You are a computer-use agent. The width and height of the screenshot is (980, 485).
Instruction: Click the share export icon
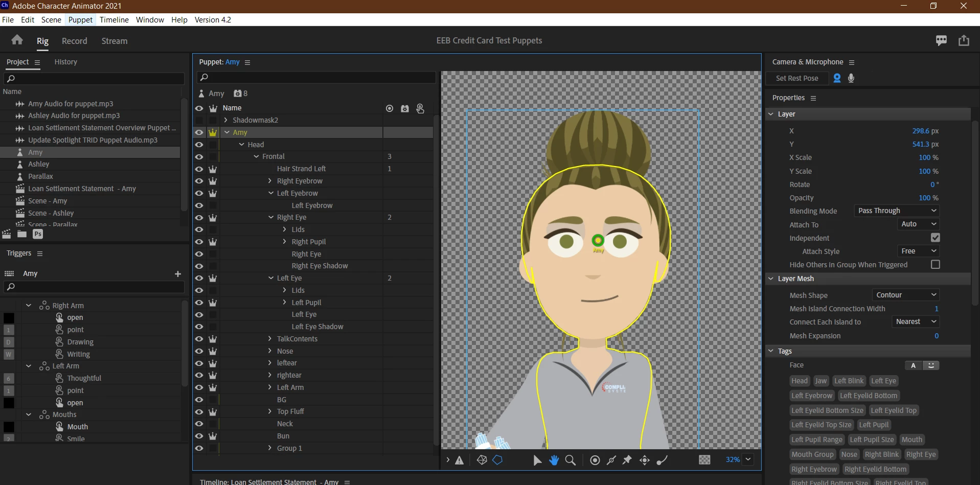click(x=964, y=40)
